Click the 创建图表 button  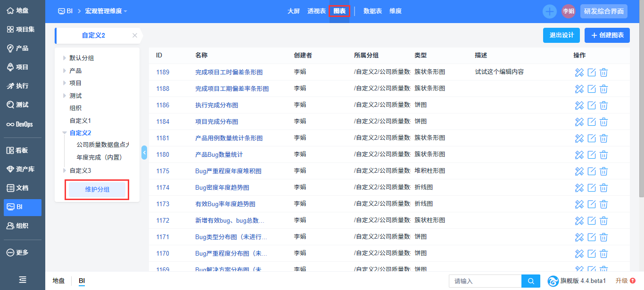(x=607, y=35)
